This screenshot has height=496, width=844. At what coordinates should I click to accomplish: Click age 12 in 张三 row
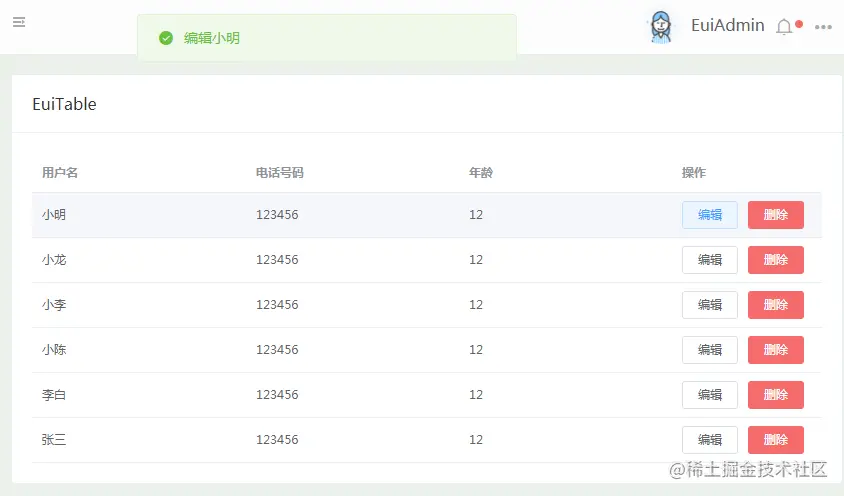point(476,440)
